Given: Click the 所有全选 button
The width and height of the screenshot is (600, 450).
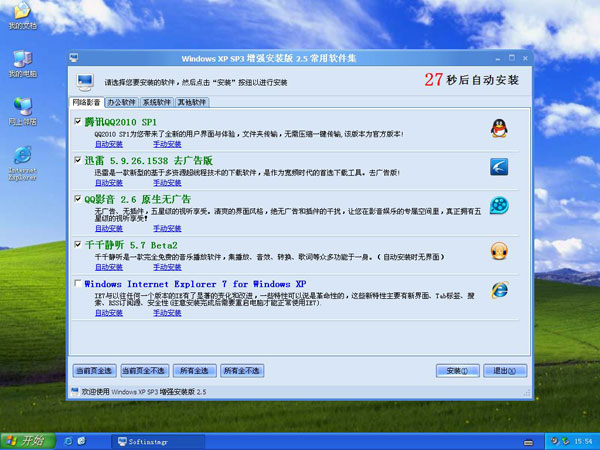Looking at the screenshot, I should pyautogui.click(x=194, y=370).
